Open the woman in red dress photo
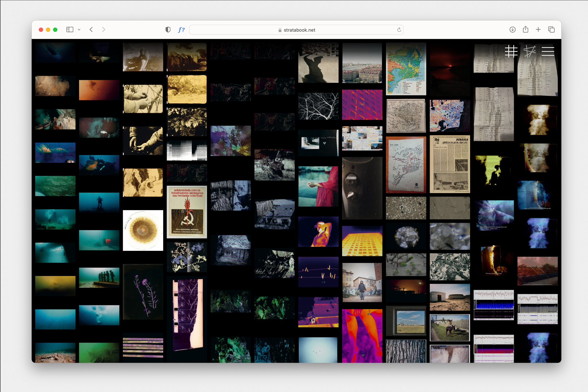Screen dimensions: 588x392 point(318,187)
